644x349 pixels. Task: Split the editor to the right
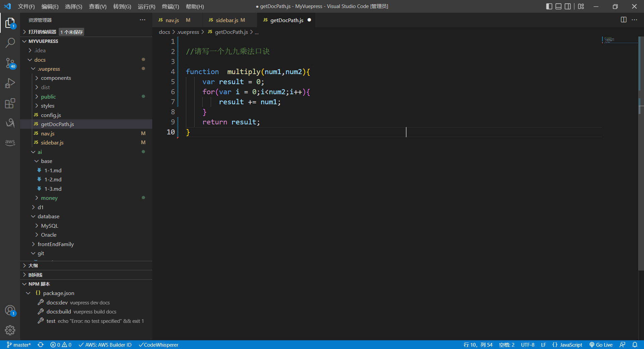pyautogui.click(x=624, y=20)
